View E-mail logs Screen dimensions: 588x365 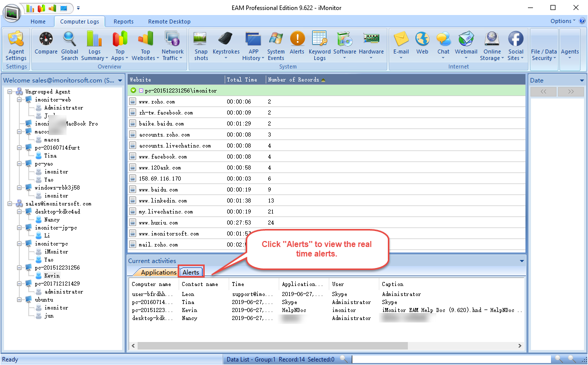[x=401, y=46]
